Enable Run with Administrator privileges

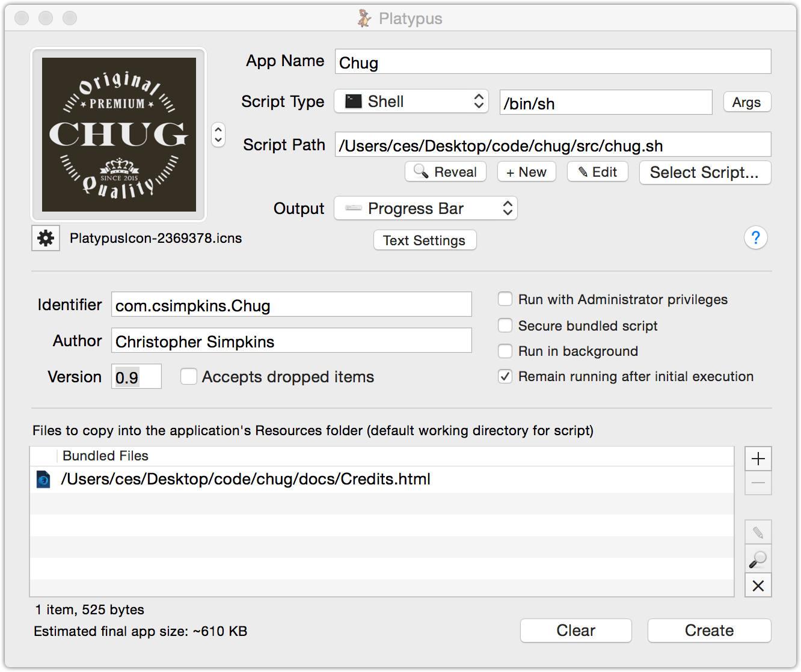(505, 299)
